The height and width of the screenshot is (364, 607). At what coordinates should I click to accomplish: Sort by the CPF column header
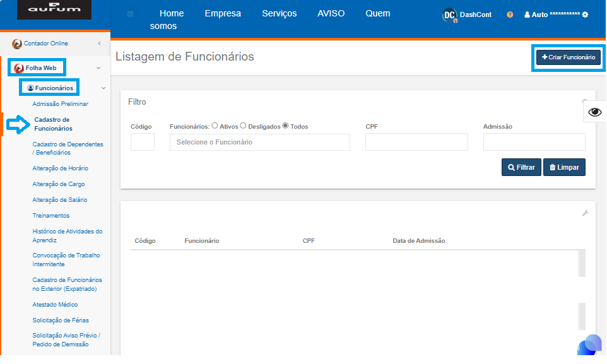coord(309,241)
